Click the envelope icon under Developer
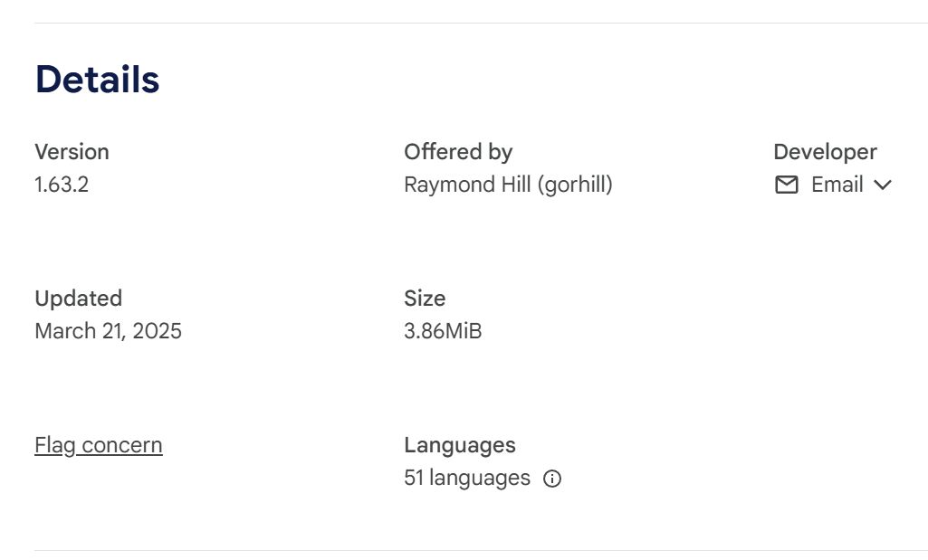 click(787, 185)
